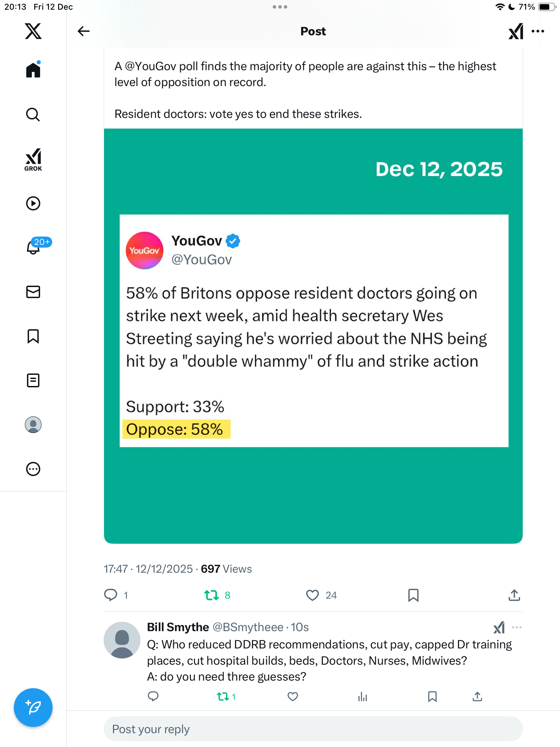Click the Post your reply field
Image resolution: width=560 pixels, height=747 pixels.
click(313, 729)
